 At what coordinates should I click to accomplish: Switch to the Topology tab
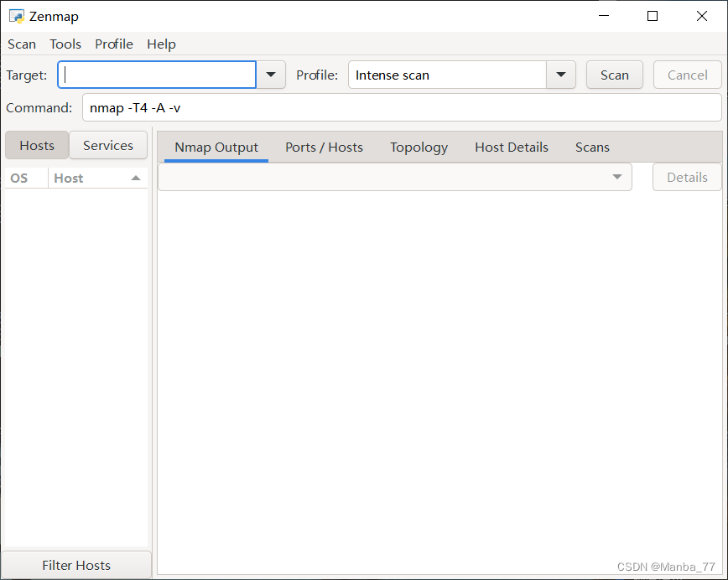point(419,147)
